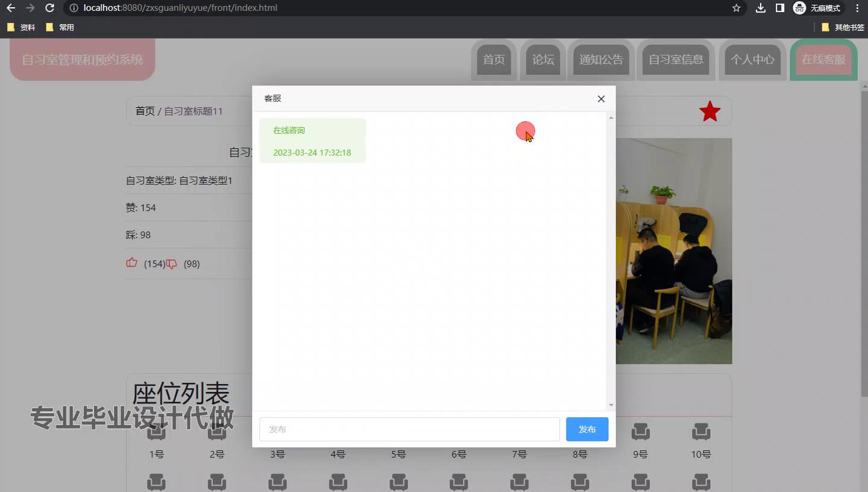Reload the page with the refresh icon

click(x=50, y=8)
